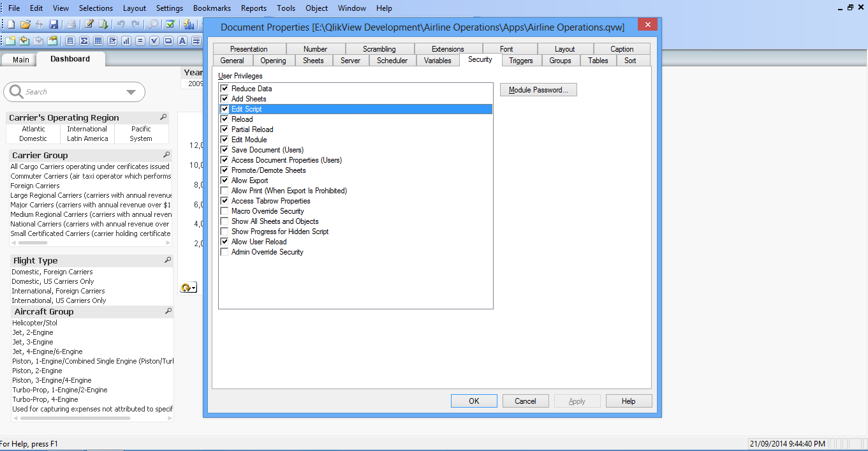Viewport: 868px width, 451px height.
Task: Toggle the Edit Script checkbox
Action: pos(224,109)
